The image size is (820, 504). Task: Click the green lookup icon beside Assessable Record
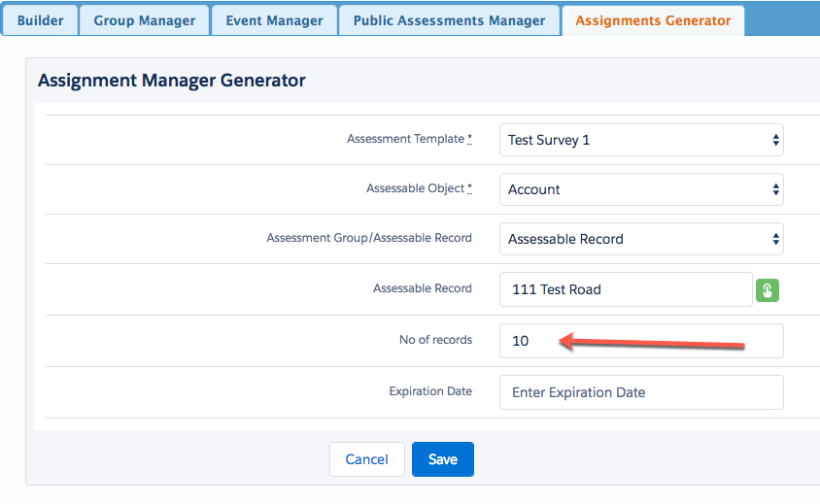point(768,290)
